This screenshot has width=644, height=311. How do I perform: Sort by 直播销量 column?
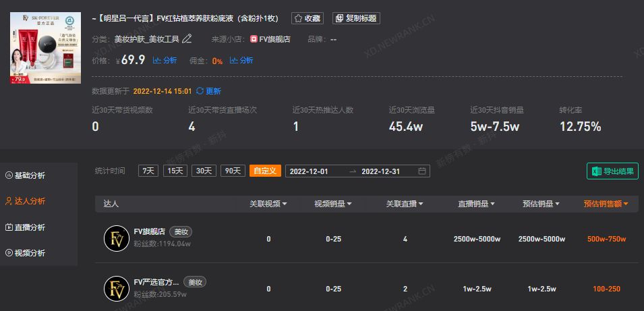pyautogui.click(x=477, y=204)
